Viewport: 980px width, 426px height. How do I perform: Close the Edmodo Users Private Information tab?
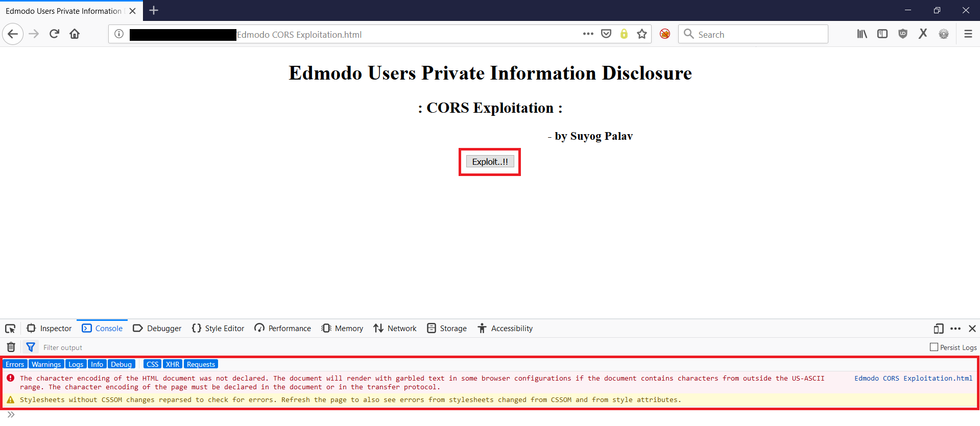(x=132, y=11)
